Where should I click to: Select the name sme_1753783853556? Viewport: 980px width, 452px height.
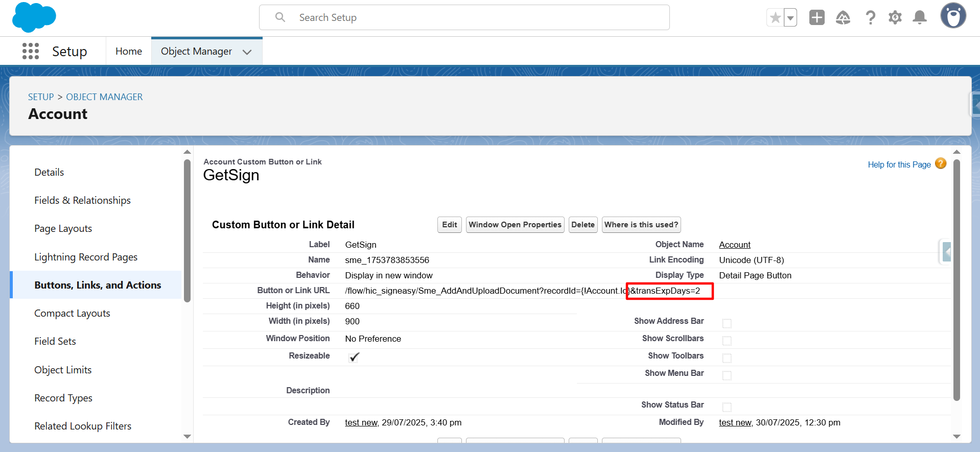tap(387, 260)
